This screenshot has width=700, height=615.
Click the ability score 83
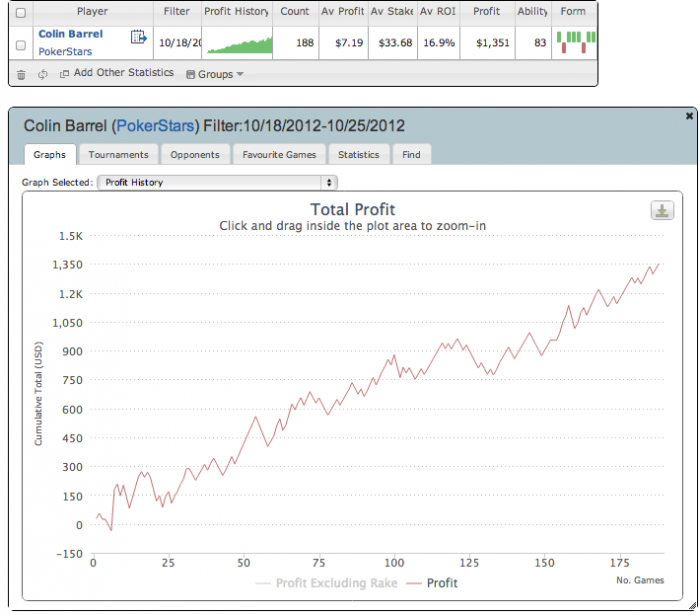540,43
